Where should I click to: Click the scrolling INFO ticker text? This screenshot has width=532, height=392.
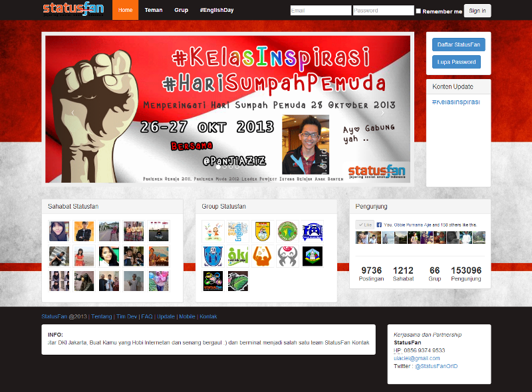pos(208,342)
